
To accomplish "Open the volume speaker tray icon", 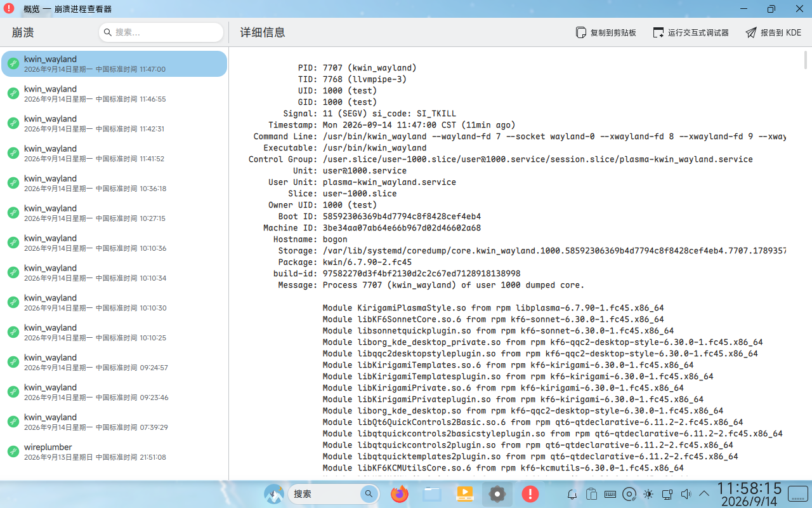I will point(685,494).
